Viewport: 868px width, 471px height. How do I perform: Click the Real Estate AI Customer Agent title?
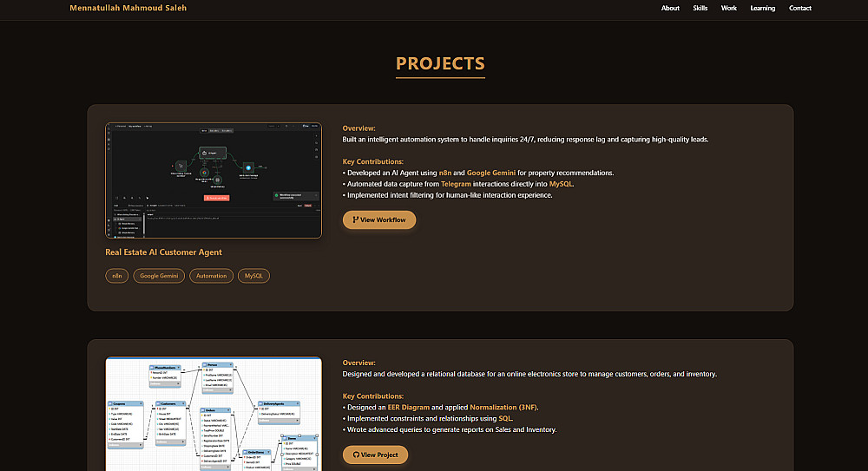tap(163, 252)
